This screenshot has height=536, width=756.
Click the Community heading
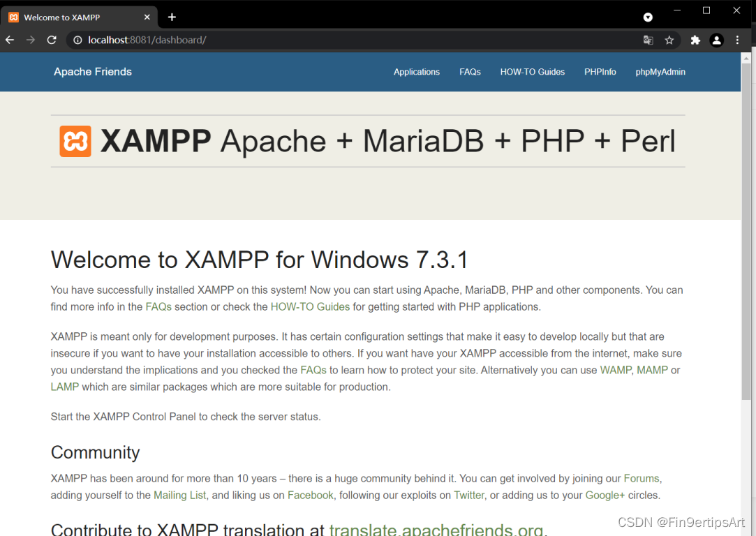pyautogui.click(x=95, y=453)
